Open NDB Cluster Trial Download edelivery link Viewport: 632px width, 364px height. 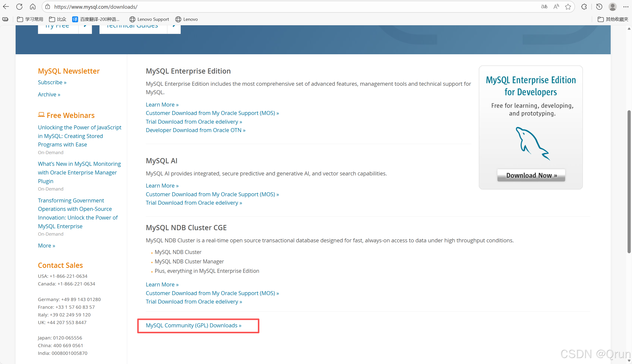[x=194, y=302]
